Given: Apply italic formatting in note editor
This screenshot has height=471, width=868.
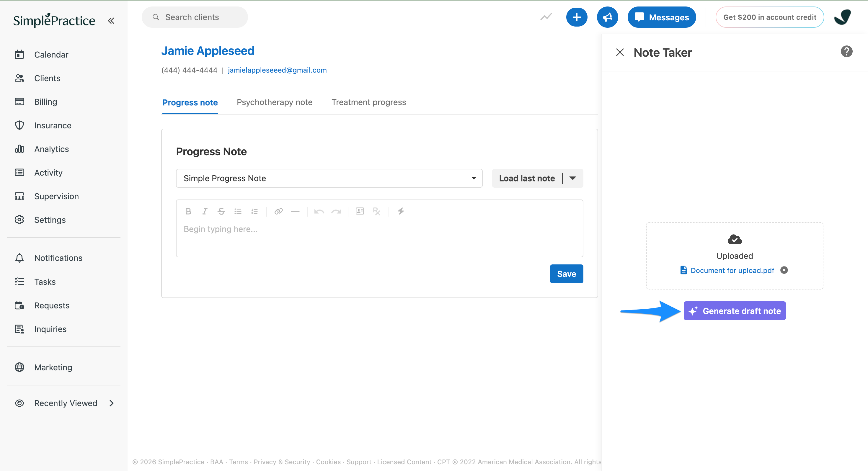Looking at the screenshot, I should pyautogui.click(x=205, y=211).
